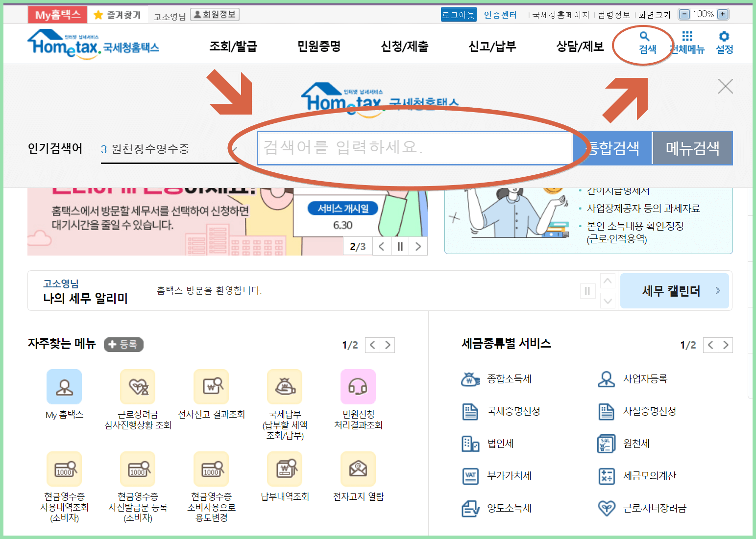The width and height of the screenshot is (756, 539).
Task: Open 국세납부 money bag icon
Action: 285,387
